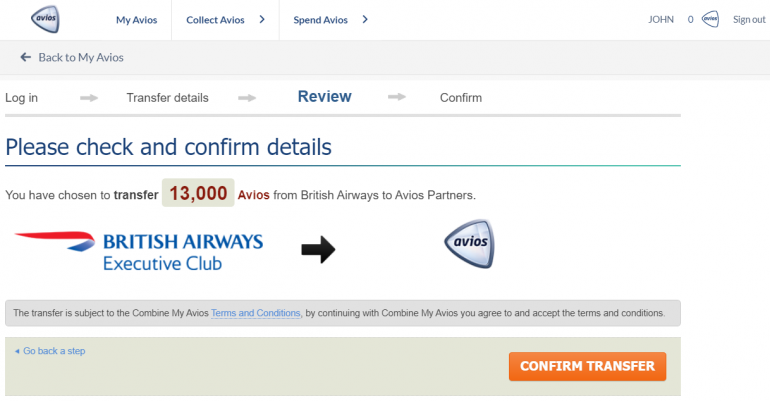The height and width of the screenshot is (401, 770).
Task: Expand the Collect Avios chevron
Action: pyautogui.click(x=261, y=19)
